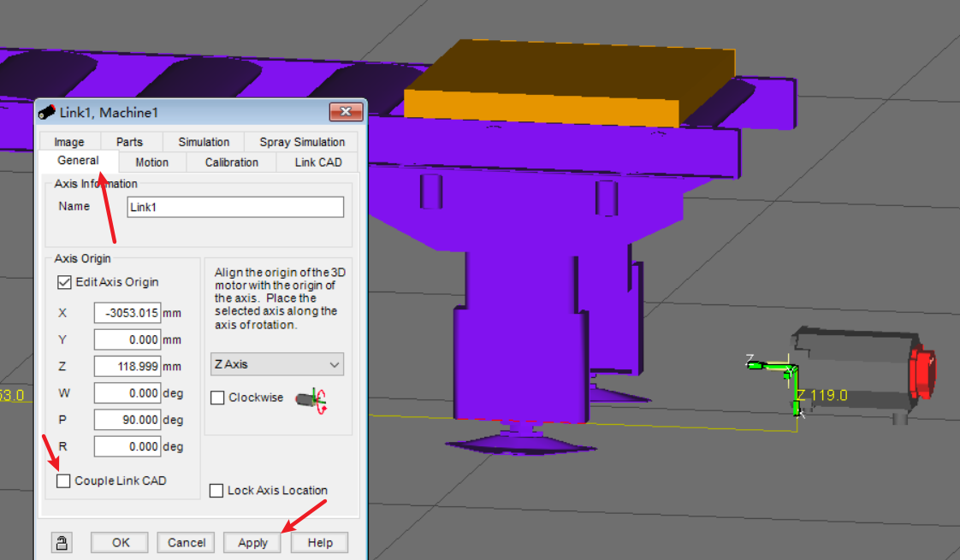
Task: Select the General tab
Action: pos(78,161)
